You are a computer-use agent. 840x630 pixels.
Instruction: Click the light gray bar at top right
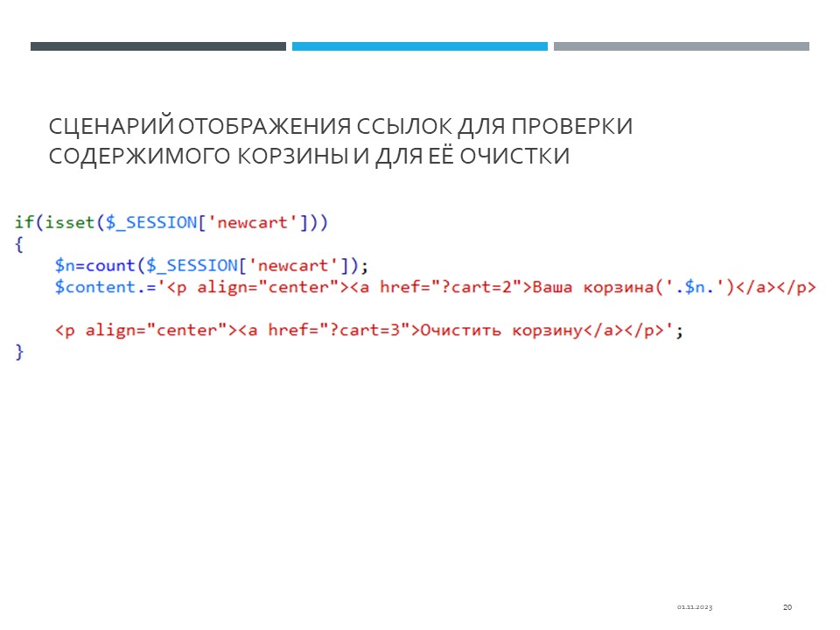pyautogui.click(x=681, y=46)
